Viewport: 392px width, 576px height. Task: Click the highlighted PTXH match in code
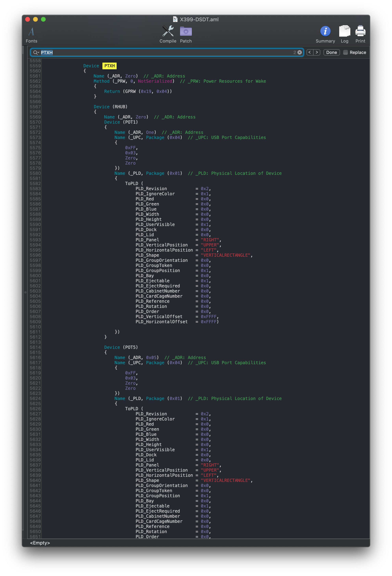click(x=109, y=66)
